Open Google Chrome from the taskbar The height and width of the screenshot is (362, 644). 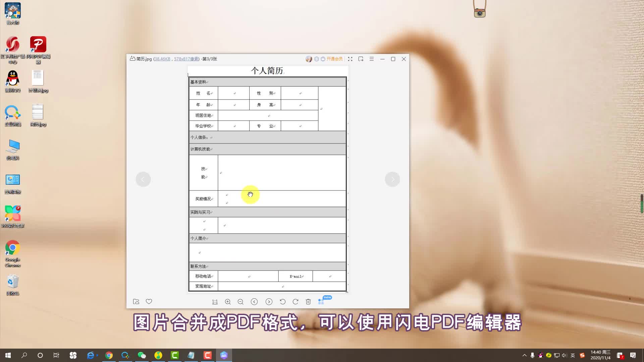[x=109, y=355]
